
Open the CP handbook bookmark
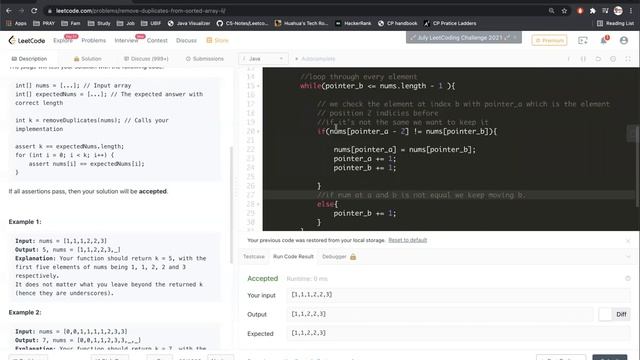(398, 23)
